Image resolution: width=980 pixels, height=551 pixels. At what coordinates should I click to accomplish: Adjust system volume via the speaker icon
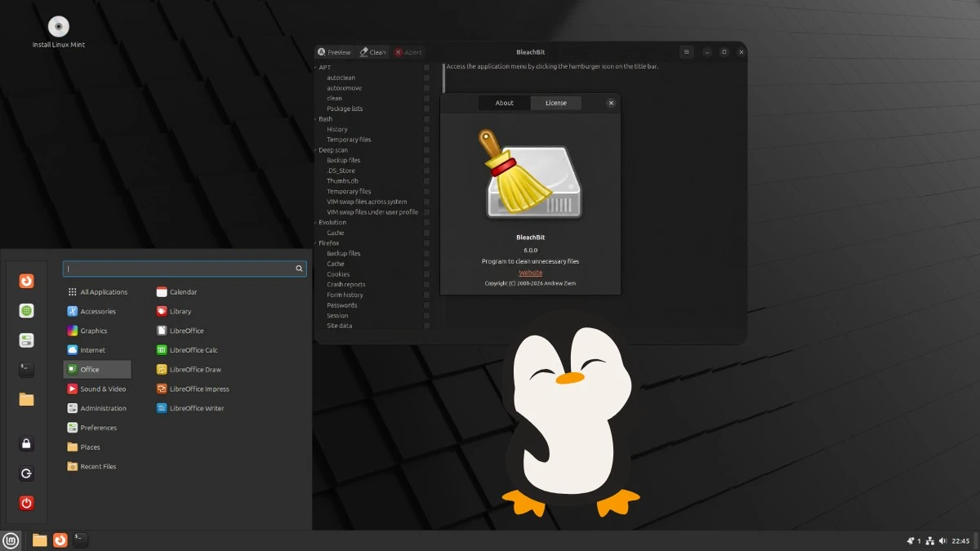944,540
